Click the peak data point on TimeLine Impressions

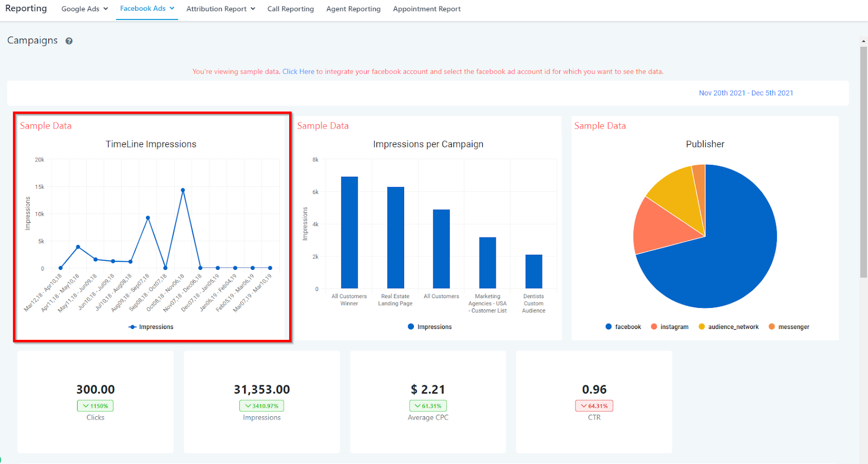click(183, 190)
